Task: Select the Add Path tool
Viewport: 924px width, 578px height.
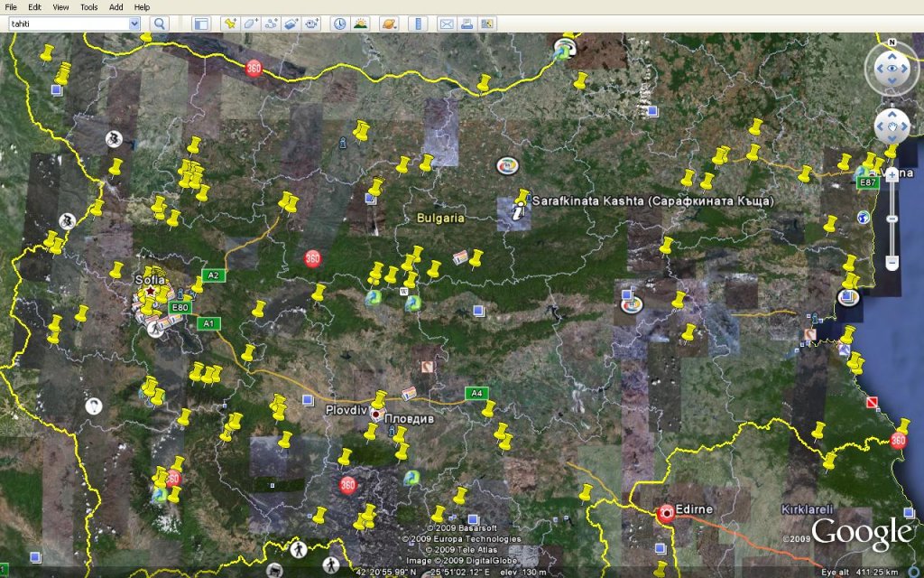Action: (x=271, y=24)
